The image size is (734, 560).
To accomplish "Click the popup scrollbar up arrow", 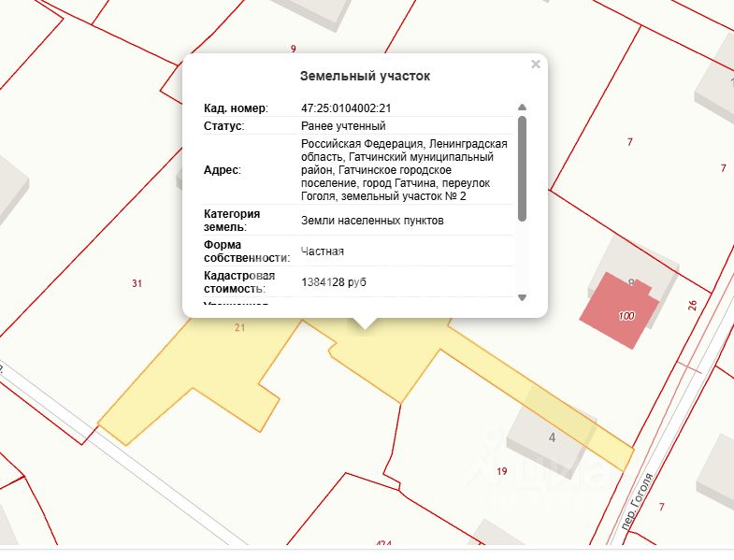I will [x=523, y=108].
